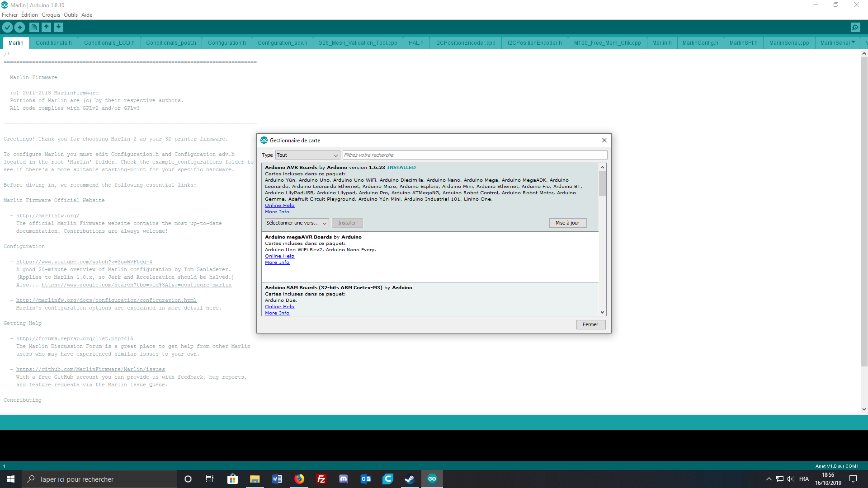Image resolution: width=868 pixels, height=488 pixels.
Task: Open the Fichier menu
Action: pyautogui.click(x=9, y=15)
